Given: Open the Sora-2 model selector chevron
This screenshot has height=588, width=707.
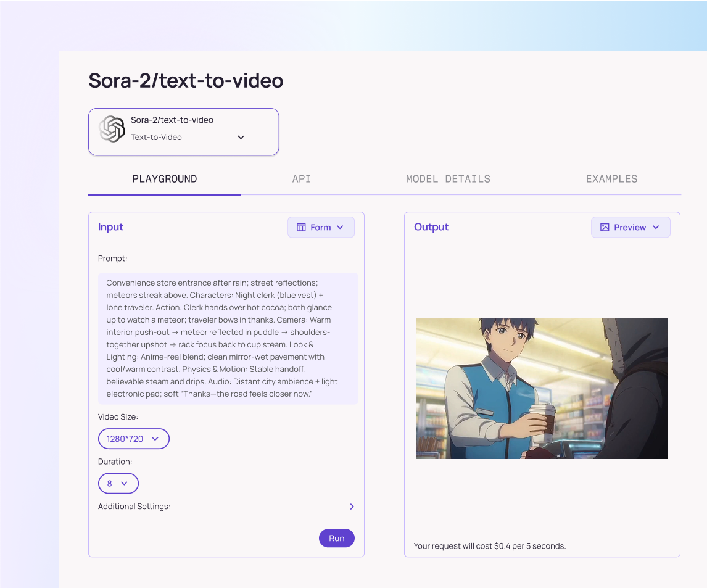Looking at the screenshot, I should (x=241, y=137).
